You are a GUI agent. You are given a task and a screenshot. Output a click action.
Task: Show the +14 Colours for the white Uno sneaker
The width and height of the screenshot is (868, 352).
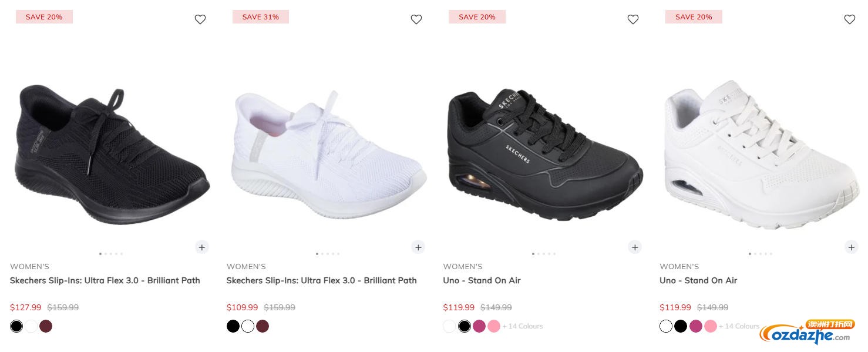[x=739, y=326]
